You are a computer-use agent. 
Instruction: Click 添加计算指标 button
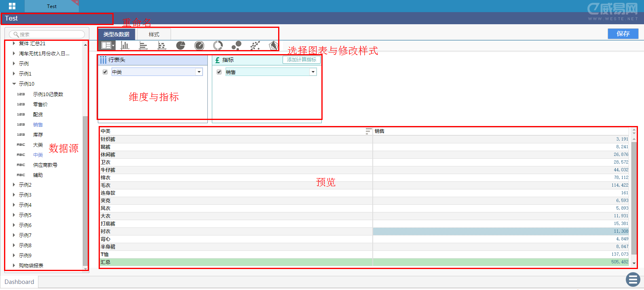point(302,60)
